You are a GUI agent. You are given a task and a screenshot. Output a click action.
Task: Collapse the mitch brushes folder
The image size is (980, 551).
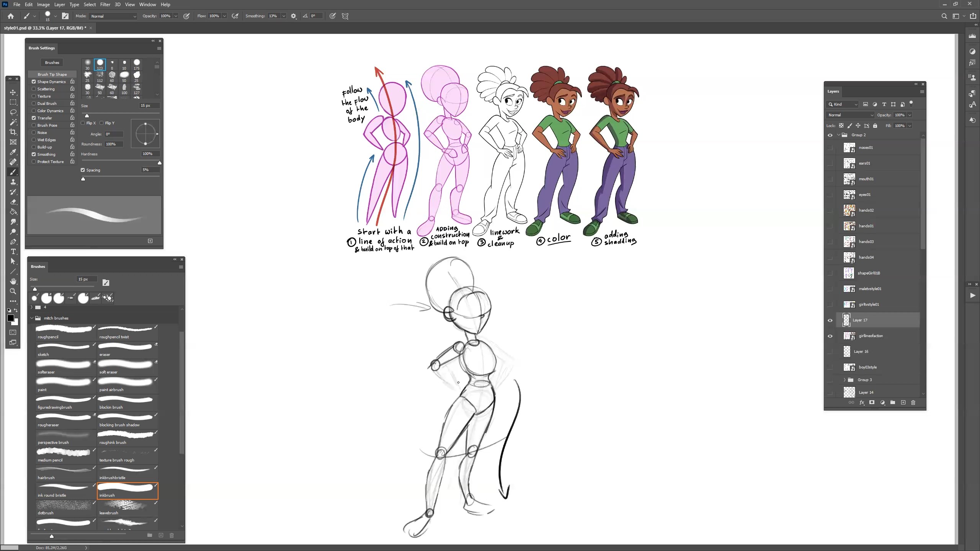[32, 318]
